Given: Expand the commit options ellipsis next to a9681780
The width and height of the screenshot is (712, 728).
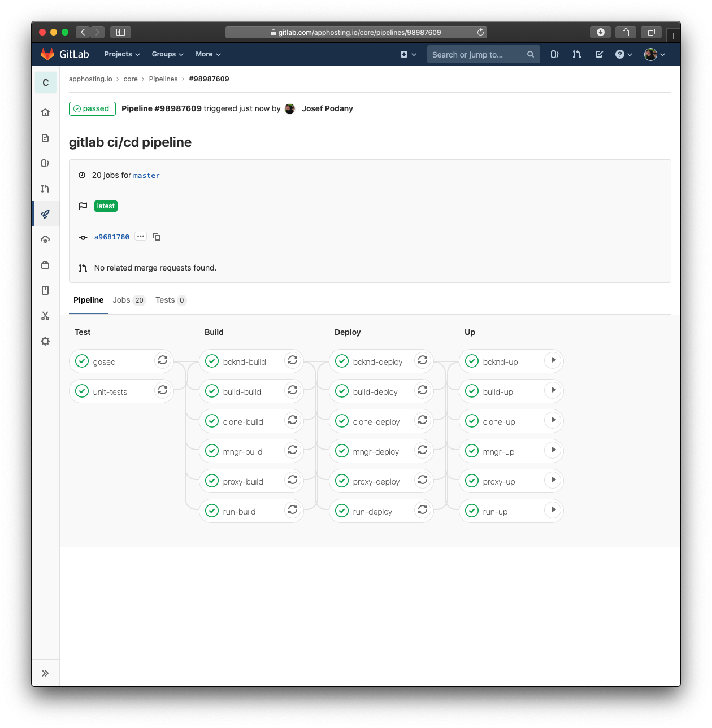Looking at the screenshot, I should (140, 236).
